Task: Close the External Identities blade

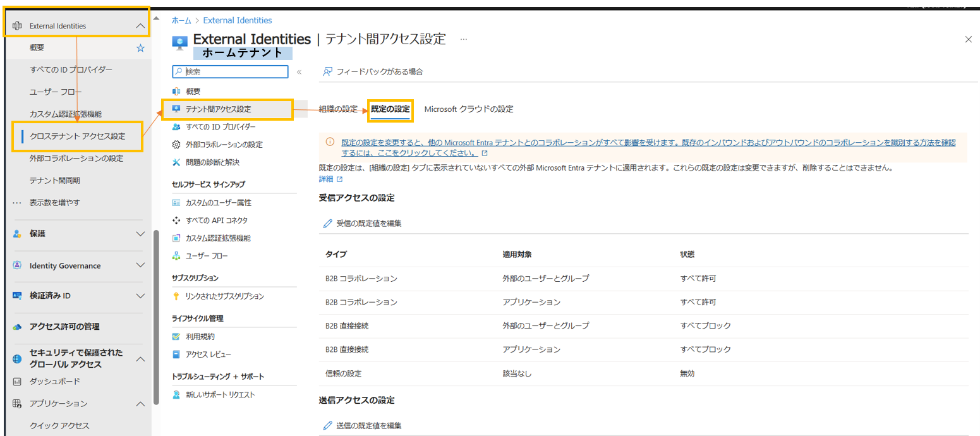Action: click(x=968, y=39)
